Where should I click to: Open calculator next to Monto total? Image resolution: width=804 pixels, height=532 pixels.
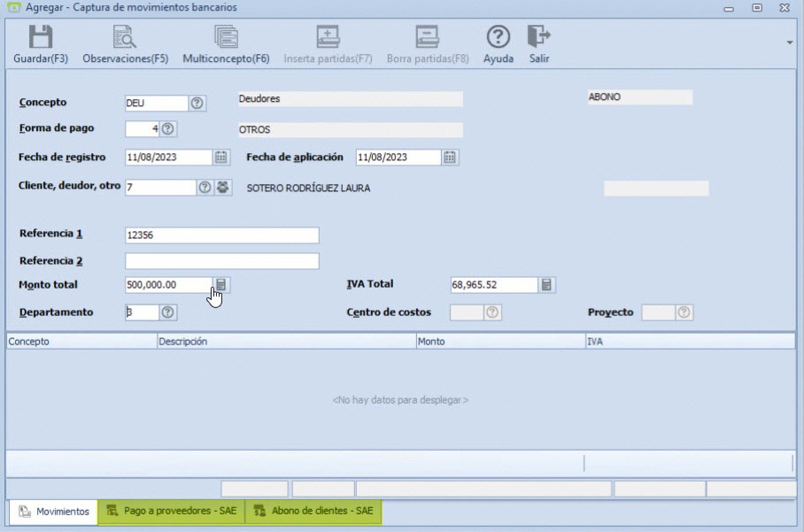click(221, 285)
